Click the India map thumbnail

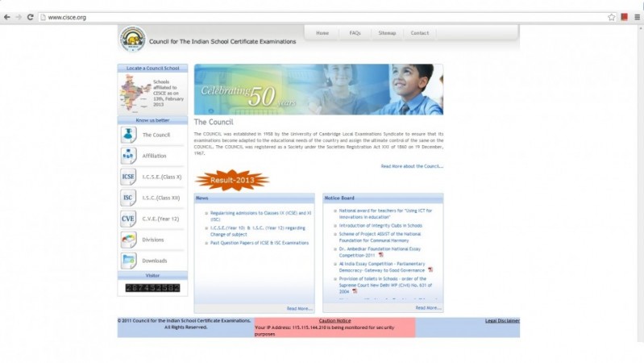(x=135, y=94)
